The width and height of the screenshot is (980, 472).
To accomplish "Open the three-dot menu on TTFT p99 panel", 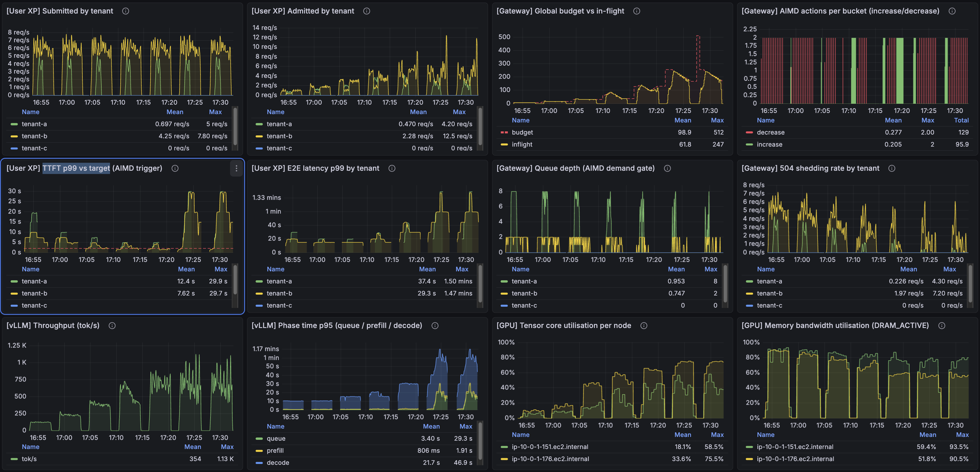I will click(236, 168).
